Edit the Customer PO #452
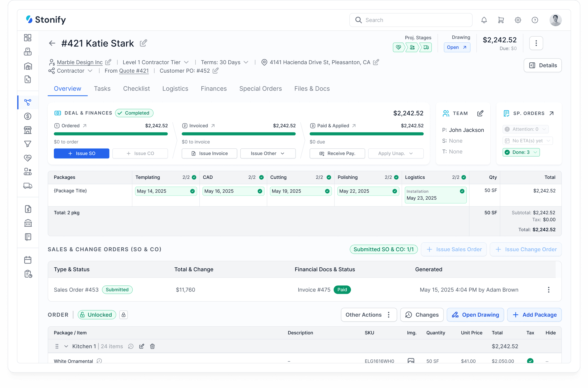Screen dimensions: 588x388 coord(215,71)
